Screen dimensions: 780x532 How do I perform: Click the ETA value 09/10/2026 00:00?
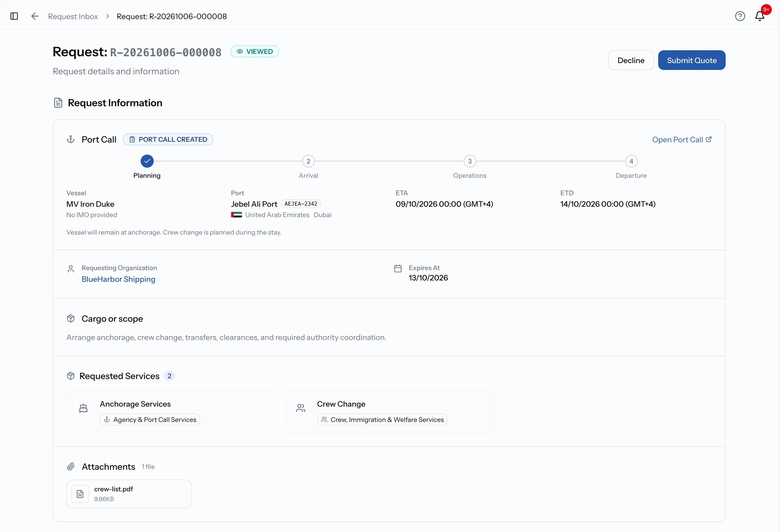pos(444,204)
